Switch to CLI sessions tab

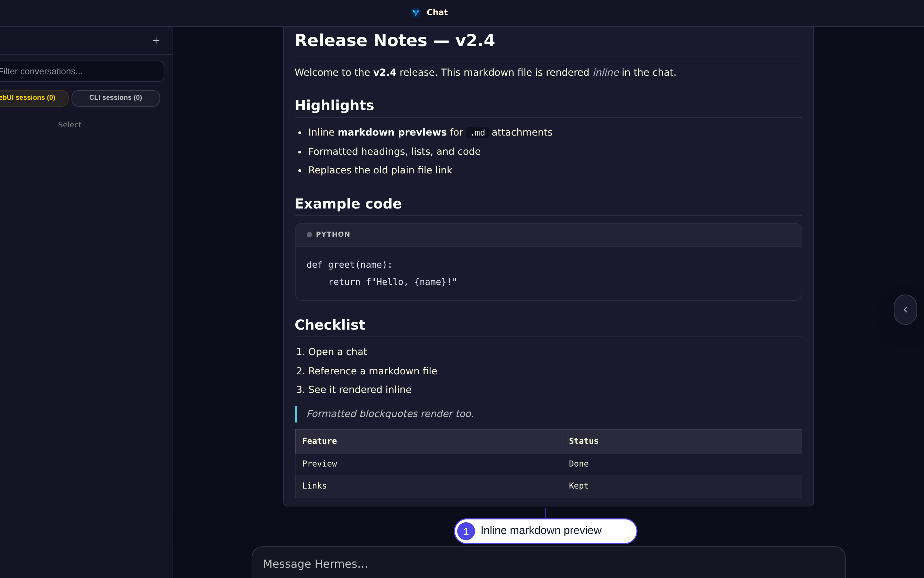(116, 98)
